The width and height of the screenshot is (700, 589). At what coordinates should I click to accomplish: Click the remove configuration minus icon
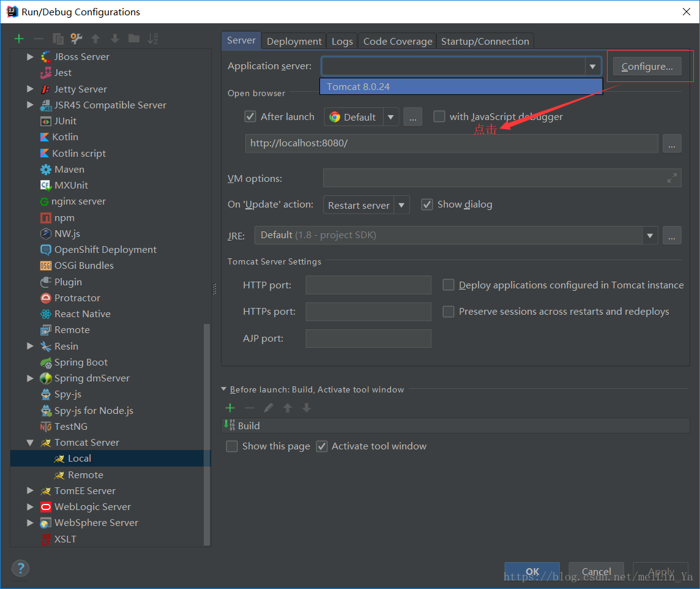[39, 39]
